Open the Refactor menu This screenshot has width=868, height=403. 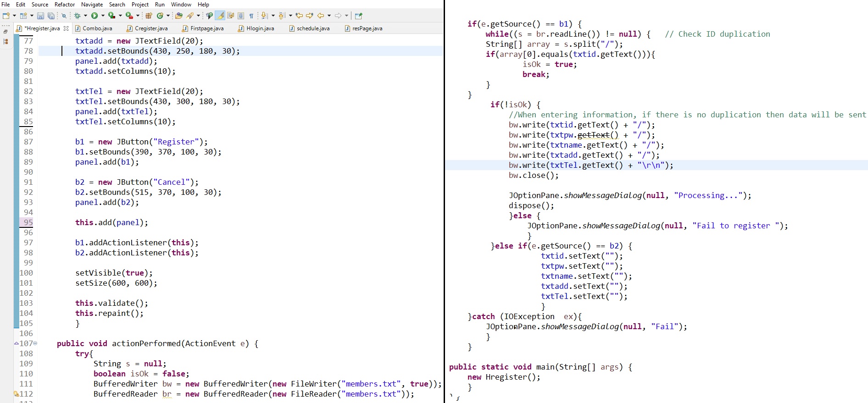tap(65, 4)
